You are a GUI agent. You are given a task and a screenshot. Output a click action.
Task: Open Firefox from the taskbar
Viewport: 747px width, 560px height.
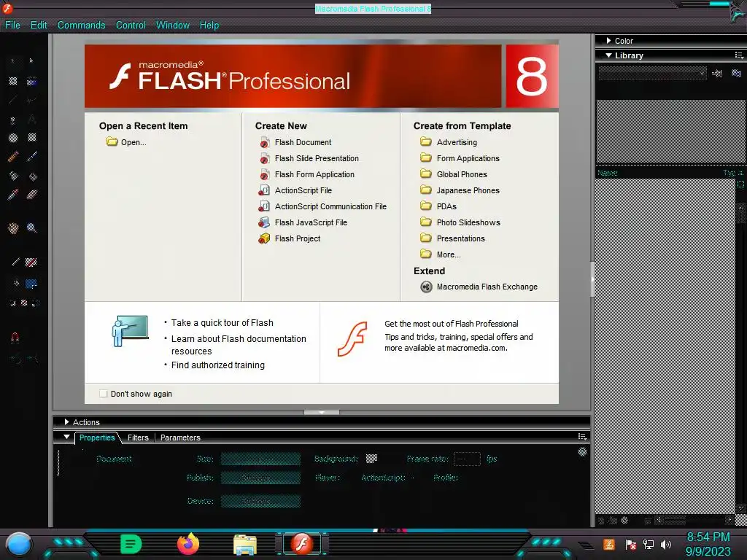(188, 544)
